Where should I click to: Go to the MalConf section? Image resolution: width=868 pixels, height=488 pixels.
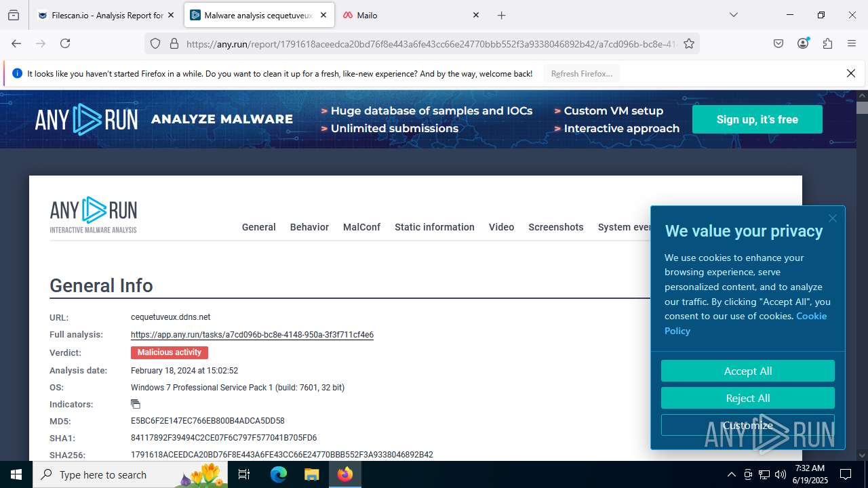point(361,227)
